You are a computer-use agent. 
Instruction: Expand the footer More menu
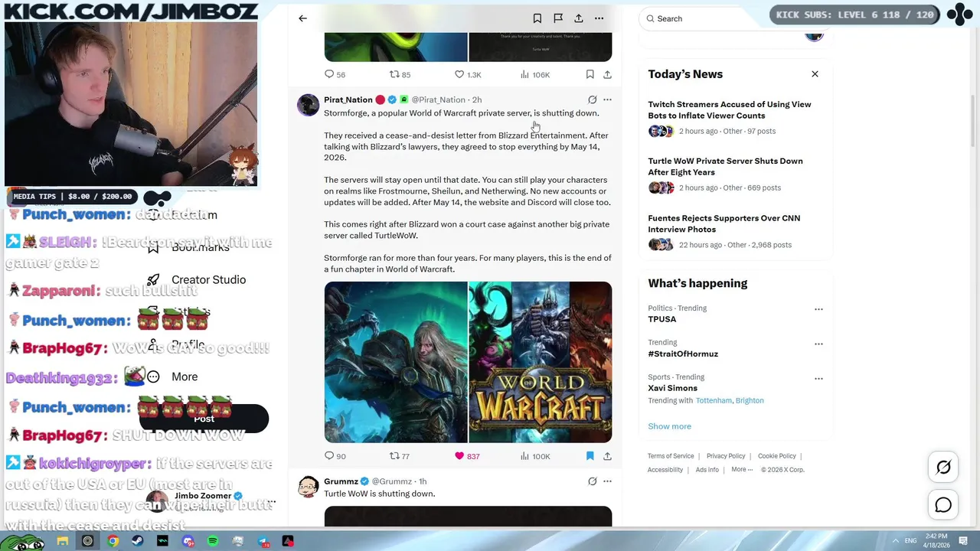coord(741,470)
